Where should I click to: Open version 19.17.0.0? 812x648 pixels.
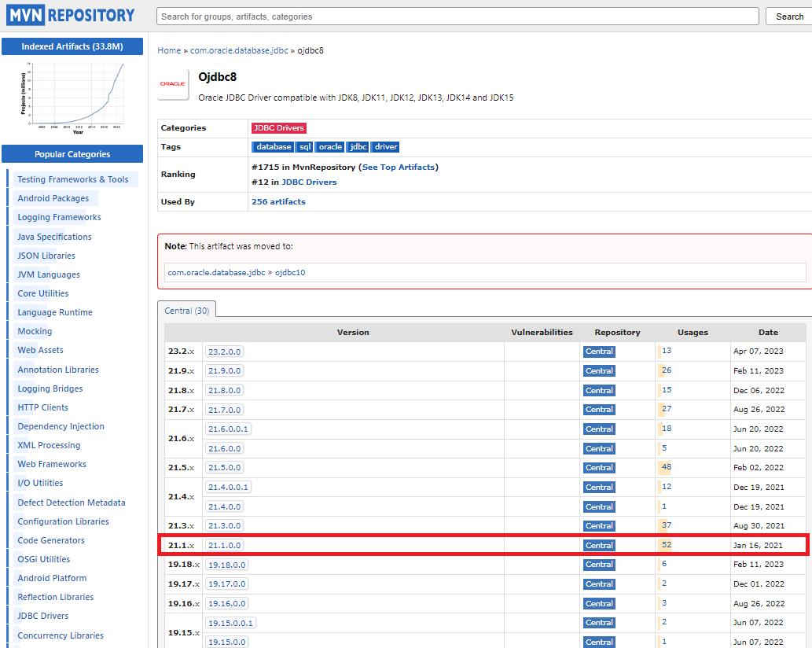(x=227, y=584)
